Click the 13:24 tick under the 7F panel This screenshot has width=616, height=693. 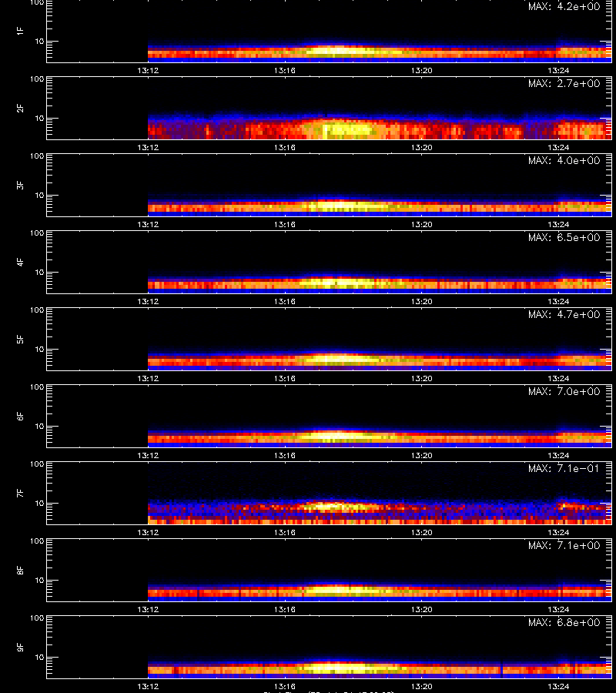coord(558,532)
